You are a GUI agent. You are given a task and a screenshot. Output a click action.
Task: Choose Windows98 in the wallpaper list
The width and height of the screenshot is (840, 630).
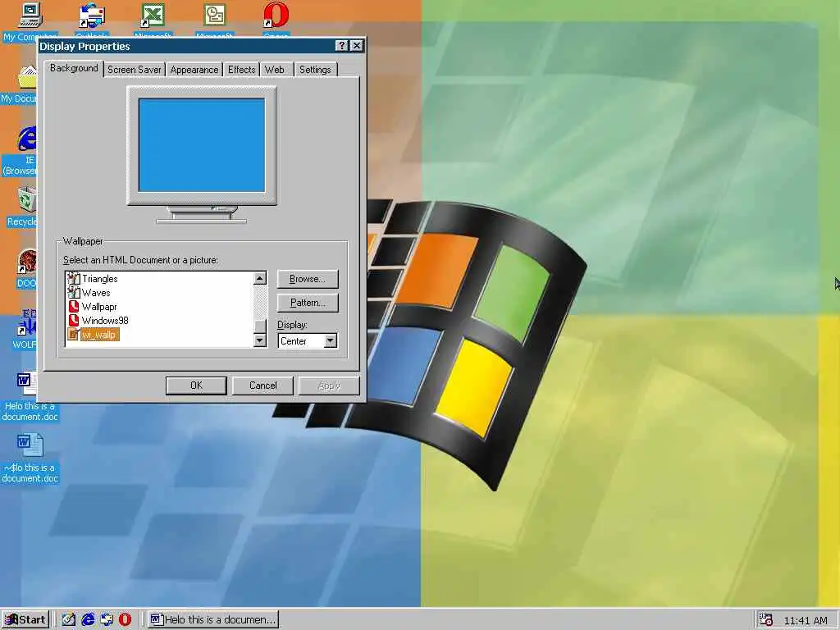point(105,321)
